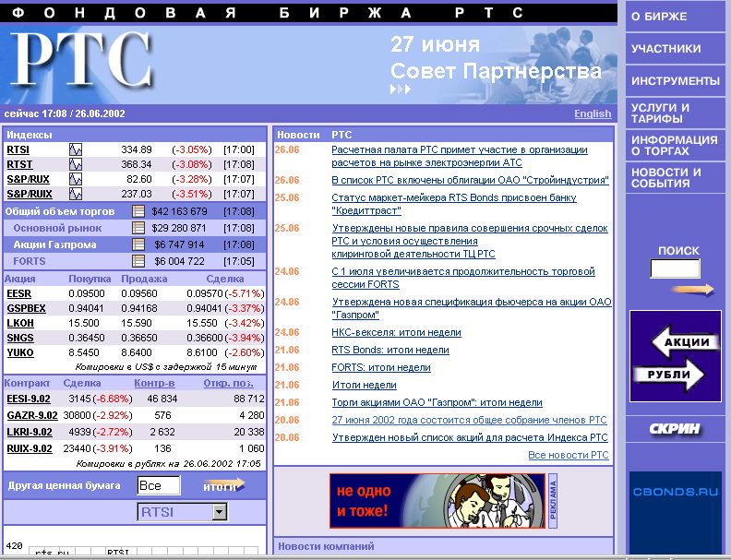The height and width of the screenshot is (560, 731).
Task: Open the Итоги недели news link
Action: [x=364, y=385]
